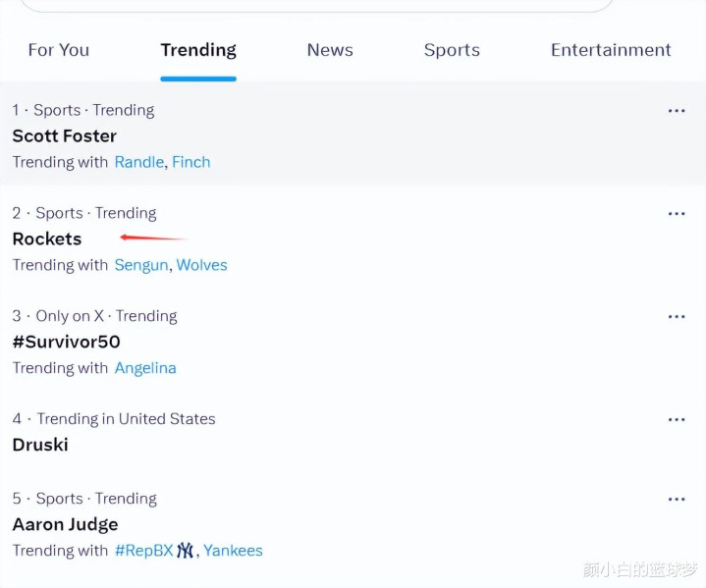Image resolution: width=706 pixels, height=588 pixels.
Task: Click the Yankees related link
Action: (233, 551)
